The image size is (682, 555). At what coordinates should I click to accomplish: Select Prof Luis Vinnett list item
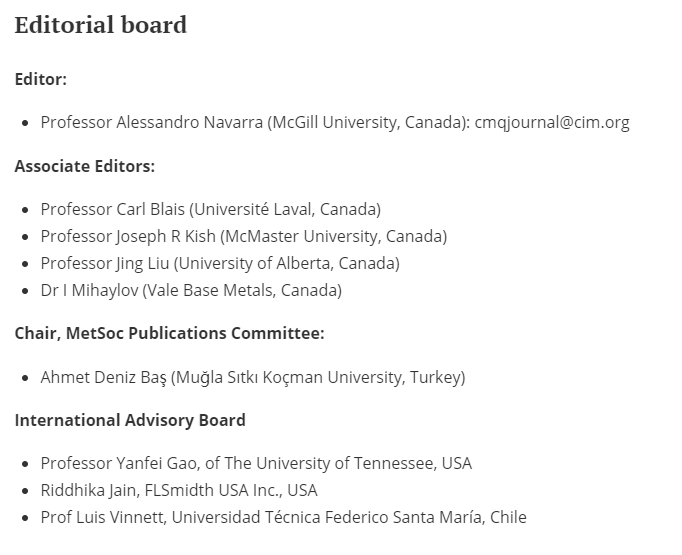284,517
